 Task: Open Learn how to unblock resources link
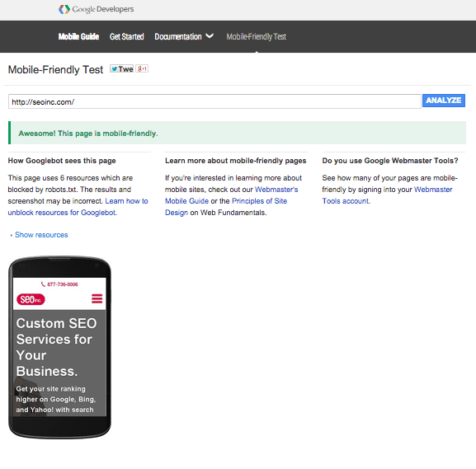[78, 207]
